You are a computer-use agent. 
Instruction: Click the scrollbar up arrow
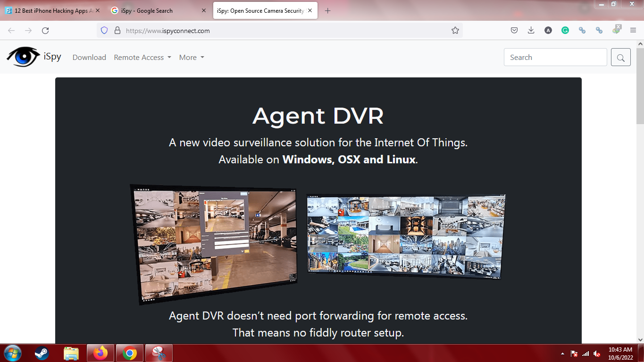(640, 44)
